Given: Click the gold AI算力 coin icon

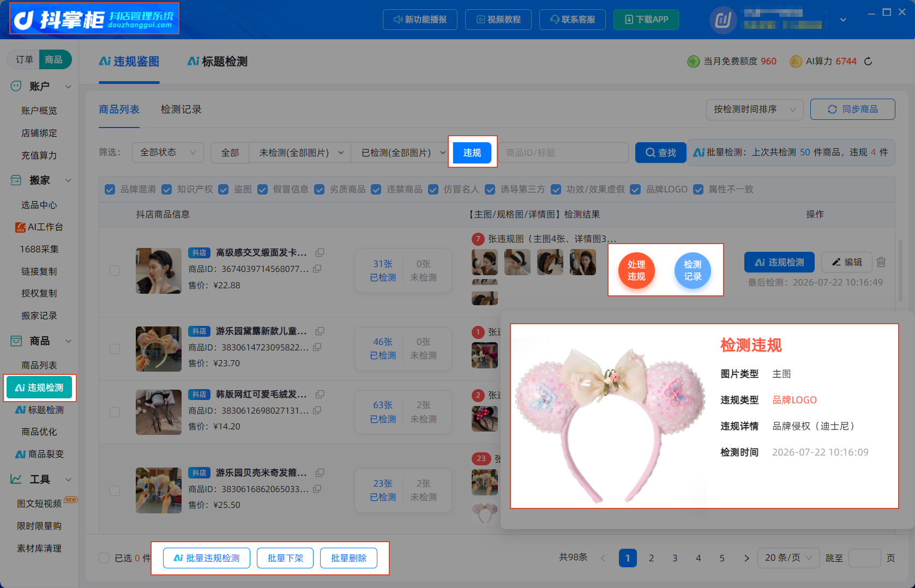Looking at the screenshot, I should coord(796,62).
